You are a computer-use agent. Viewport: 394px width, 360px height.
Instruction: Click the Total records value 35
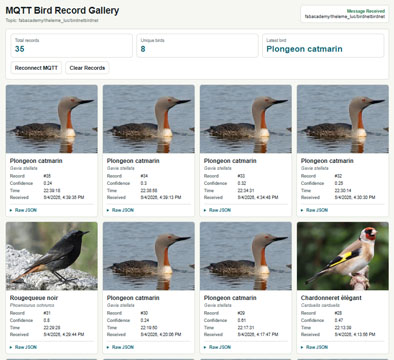click(20, 49)
